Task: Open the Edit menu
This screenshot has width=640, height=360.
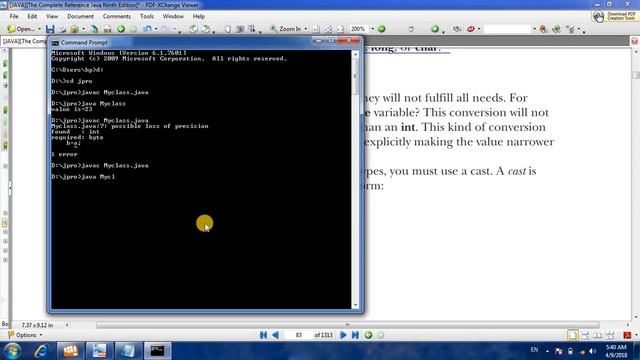Action: coord(32,16)
